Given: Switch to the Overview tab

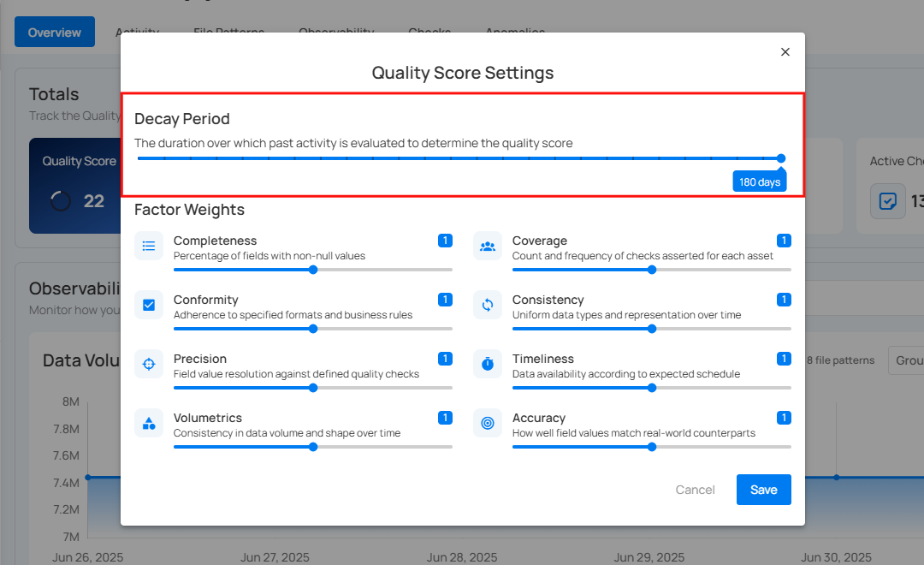Looking at the screenshot, I should 55,33.
